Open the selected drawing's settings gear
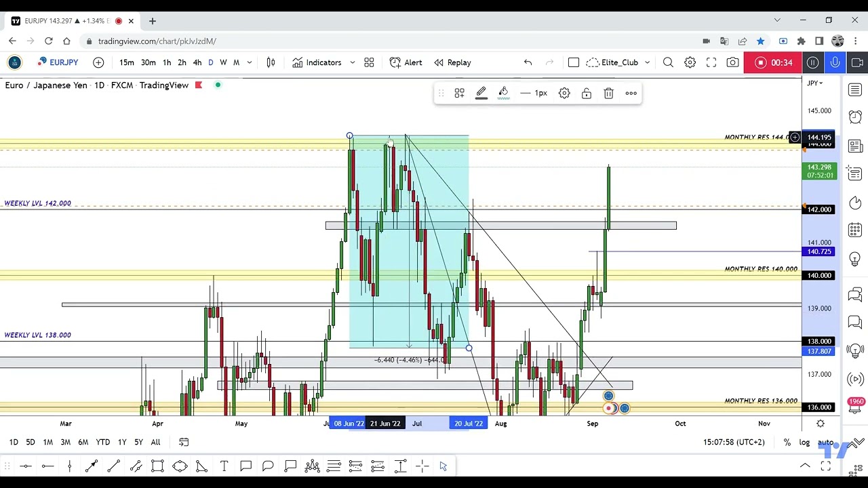Screen dimensions: 868x488 (x=564, y=93)
